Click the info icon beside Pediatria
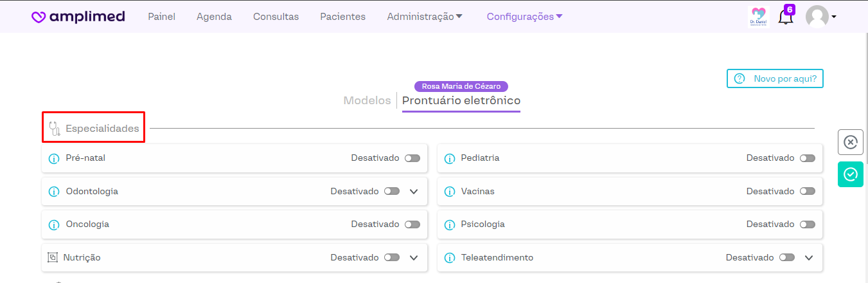 tap(449, 158)
